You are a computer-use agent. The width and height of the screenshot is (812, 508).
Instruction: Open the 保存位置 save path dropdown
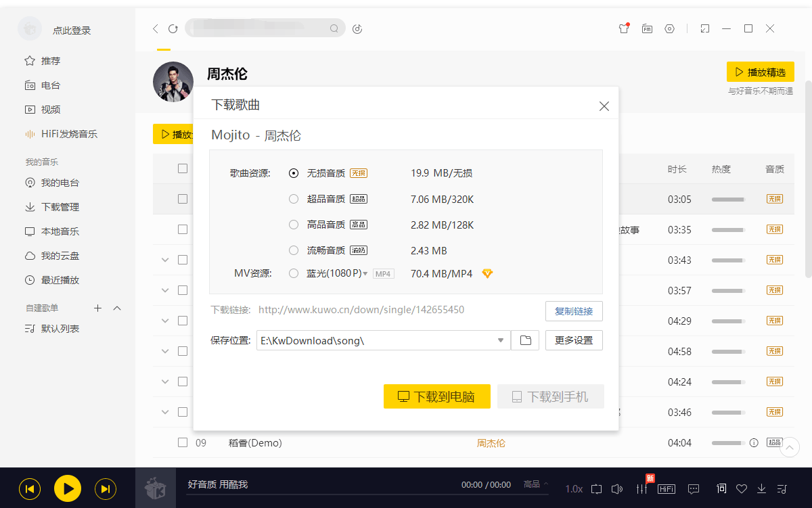tap(500, 340)
